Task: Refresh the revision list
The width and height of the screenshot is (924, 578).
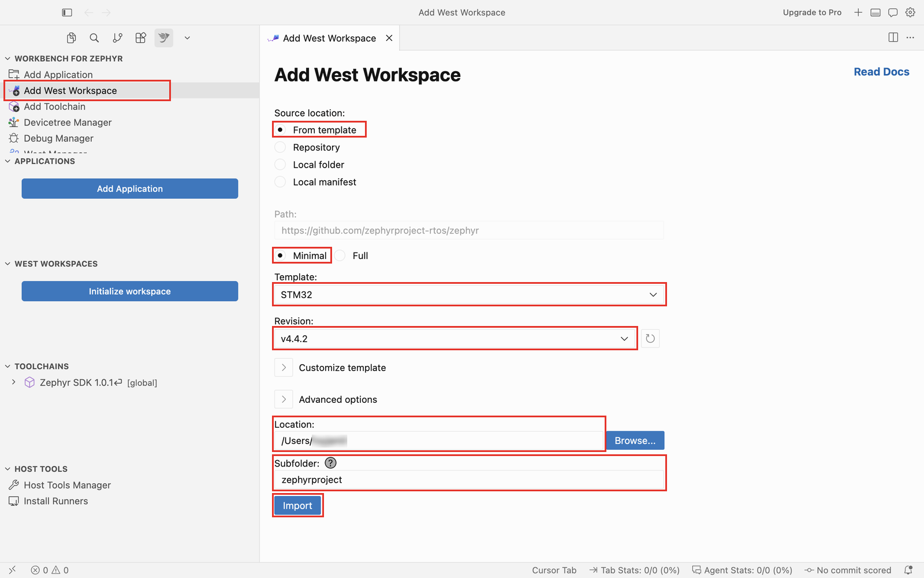Action: 650,339
